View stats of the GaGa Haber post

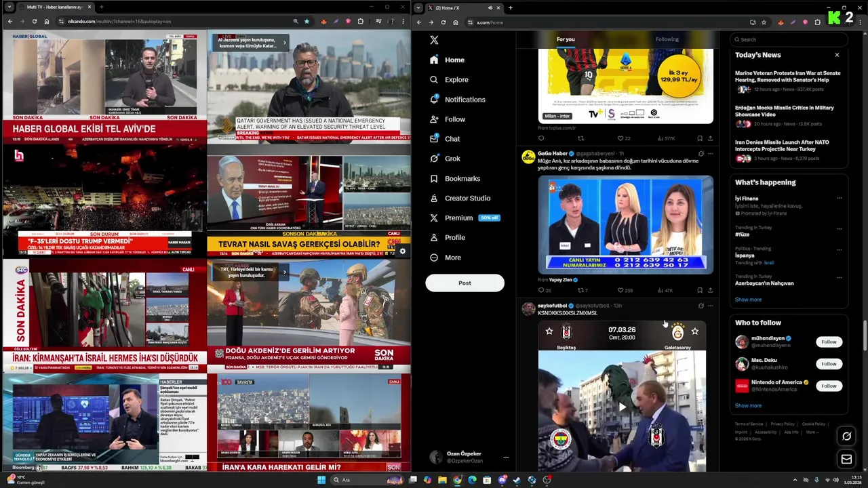(x=665, y=290)
